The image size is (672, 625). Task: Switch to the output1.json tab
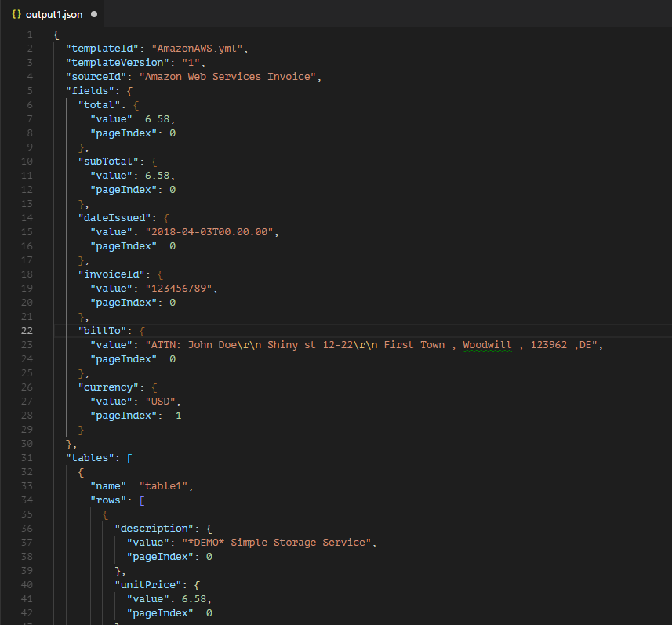tap(55, 14)
